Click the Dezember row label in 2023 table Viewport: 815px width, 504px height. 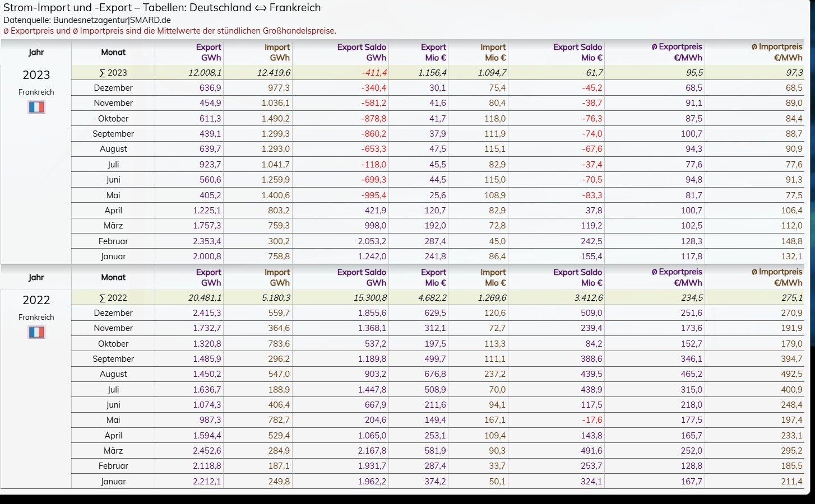[113, 88]
